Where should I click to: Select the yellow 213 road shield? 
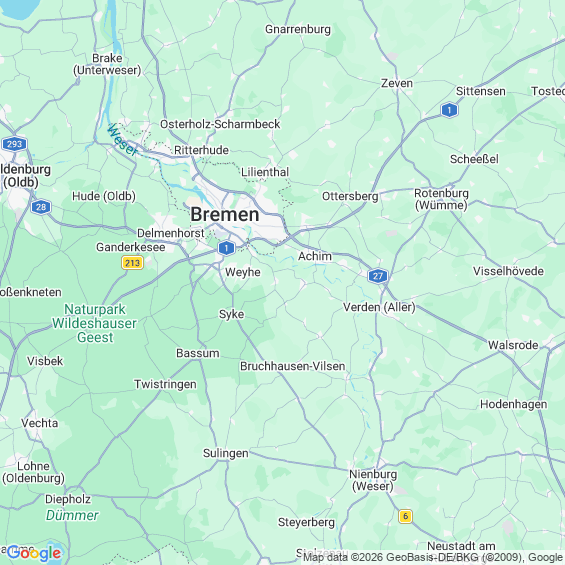point(132,262)
